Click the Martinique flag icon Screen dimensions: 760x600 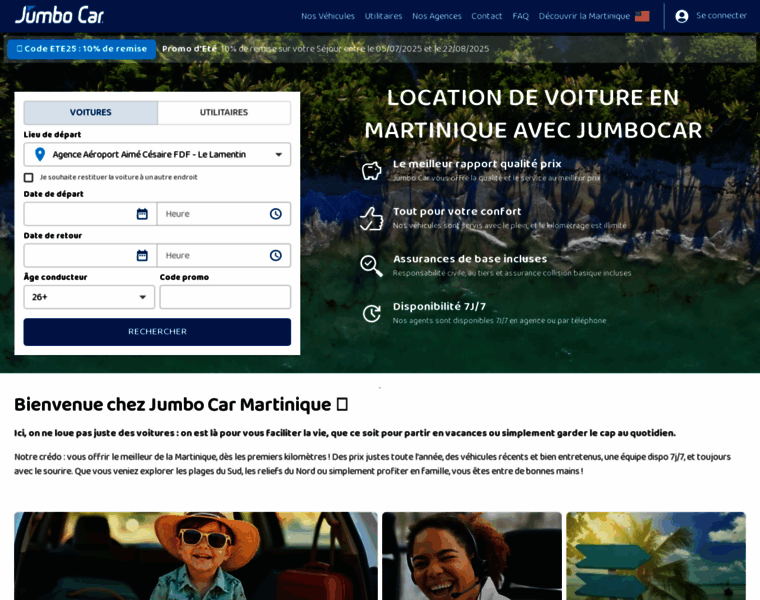click(642, 16)
